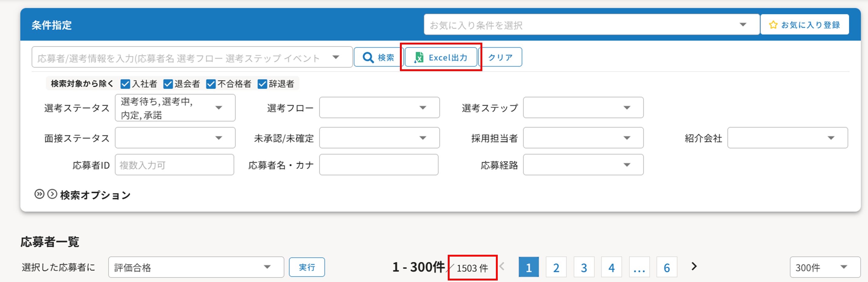Image resolution: width=868 pixels, height=282 pixels.
Task: Click the 検索 search button
Action: pyautogui.click(x=378, y=57)
